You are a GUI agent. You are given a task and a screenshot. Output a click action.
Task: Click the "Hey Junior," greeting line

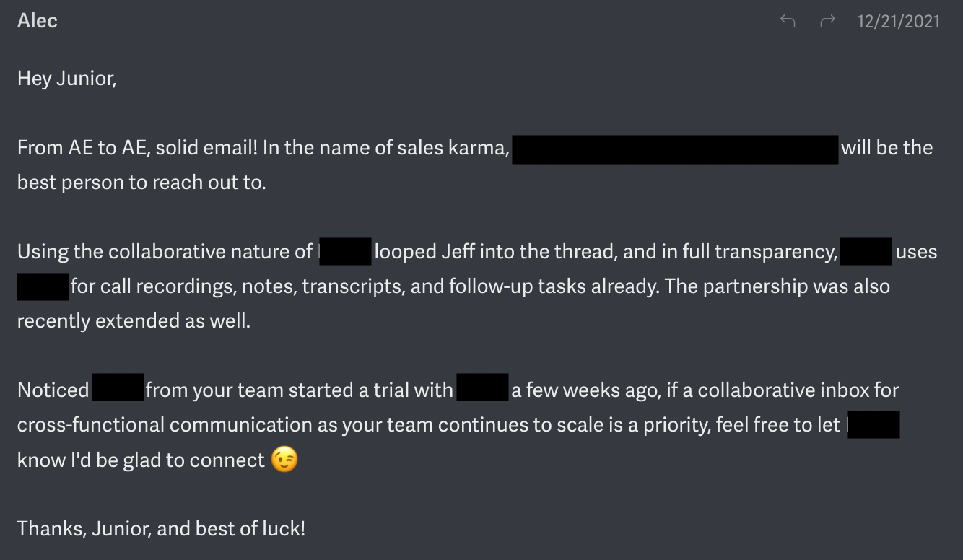click(x=67, y=79)
